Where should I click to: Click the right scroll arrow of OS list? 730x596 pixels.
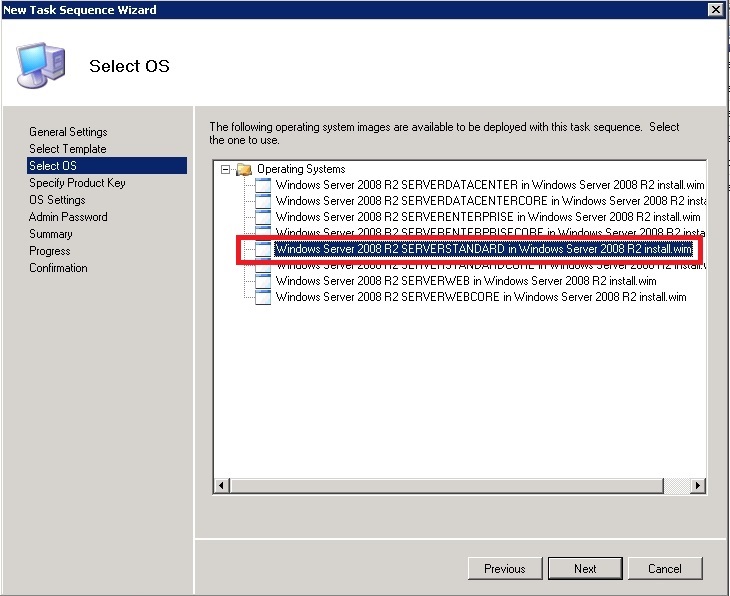697,486
